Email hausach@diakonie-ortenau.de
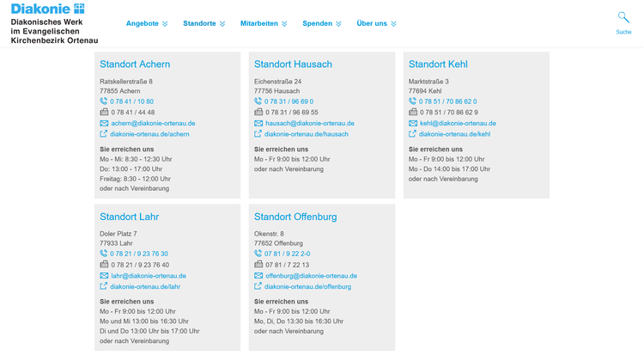Image resolution: width=644 pixels, height=355 pixels. coord(310,124)
